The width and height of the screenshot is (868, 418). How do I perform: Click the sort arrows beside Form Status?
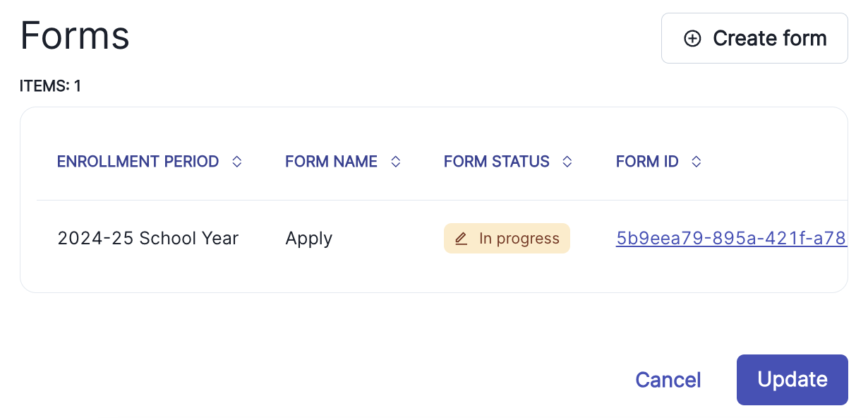(567, 162)
